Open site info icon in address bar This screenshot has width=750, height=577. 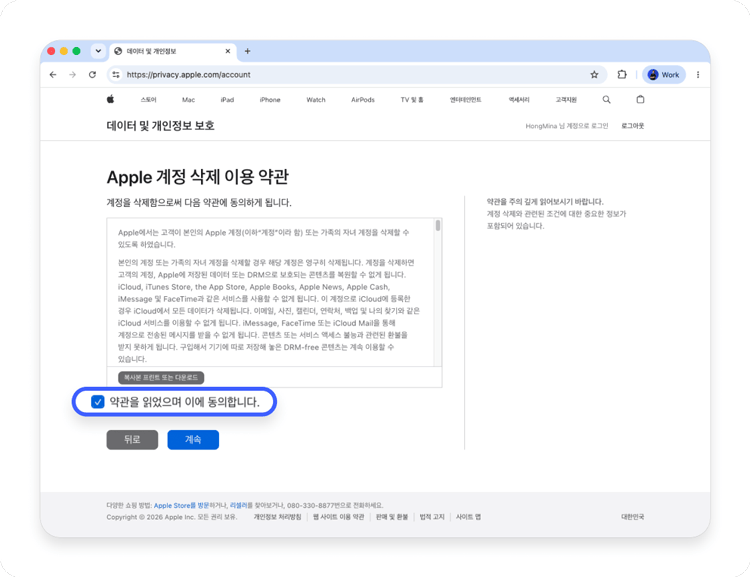116,75
